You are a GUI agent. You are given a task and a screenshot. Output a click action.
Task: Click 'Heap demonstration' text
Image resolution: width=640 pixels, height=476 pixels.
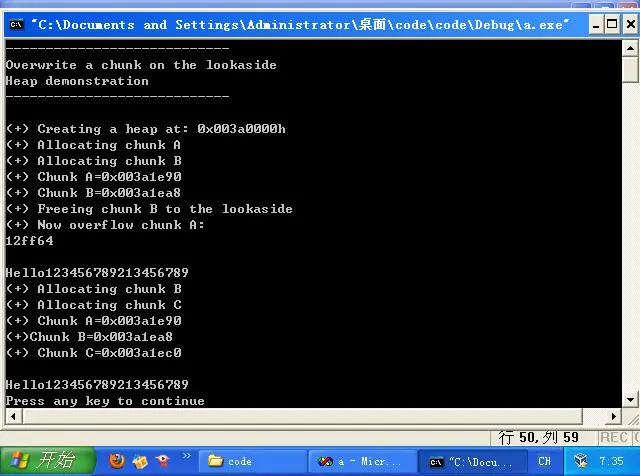click(77, 81)
